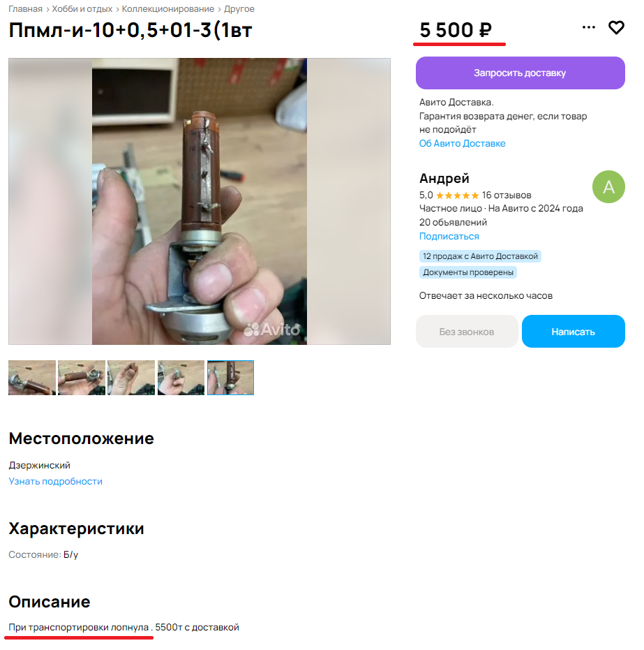Go to Главная in breadcrumbs
This screenshot has width=644, height=650.
pyautogui.click(x=25, y=9)
